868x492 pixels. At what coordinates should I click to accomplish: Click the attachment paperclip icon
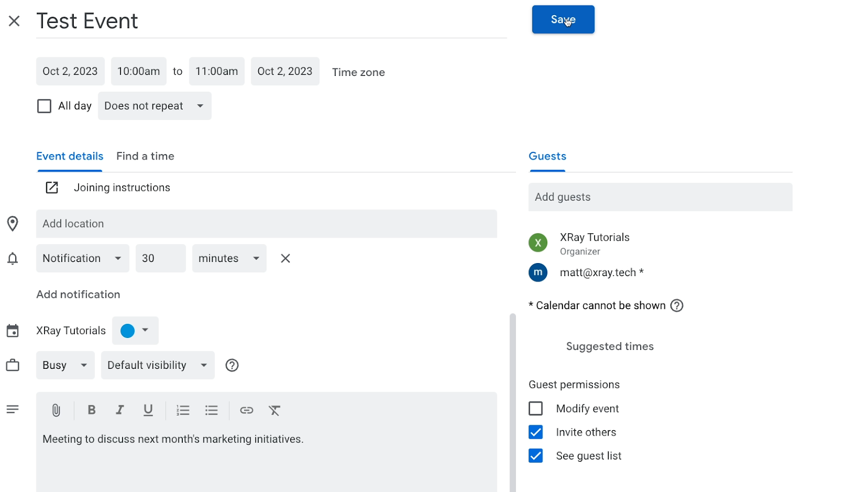(56, 410)
